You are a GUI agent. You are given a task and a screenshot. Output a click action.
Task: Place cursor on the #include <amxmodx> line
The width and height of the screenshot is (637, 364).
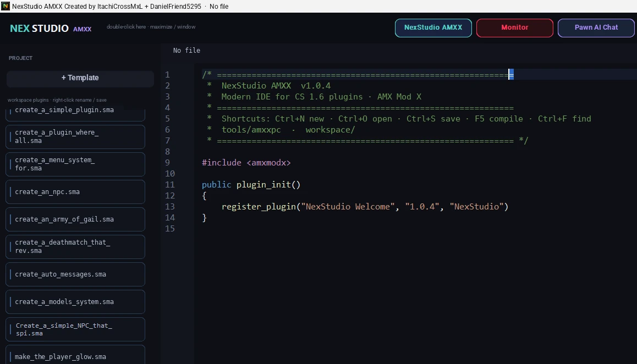(246, 163)
